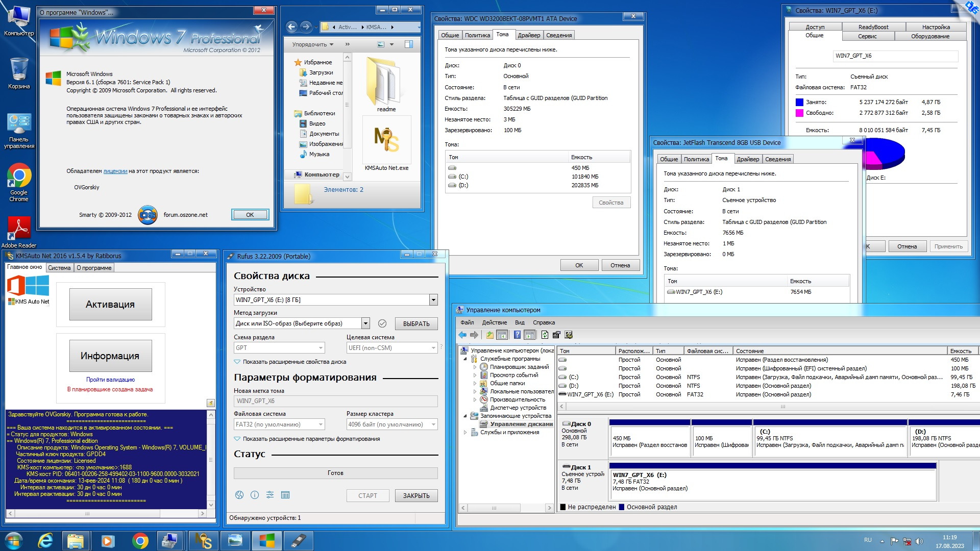Click the blue Занято color swatch

click(x=799, y=102)
